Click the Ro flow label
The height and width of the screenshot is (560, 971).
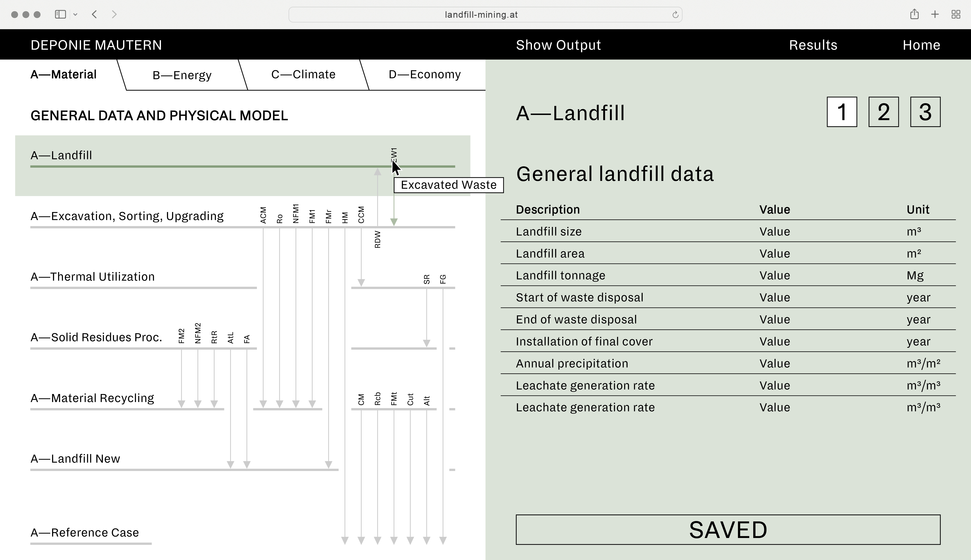point(280,219)
